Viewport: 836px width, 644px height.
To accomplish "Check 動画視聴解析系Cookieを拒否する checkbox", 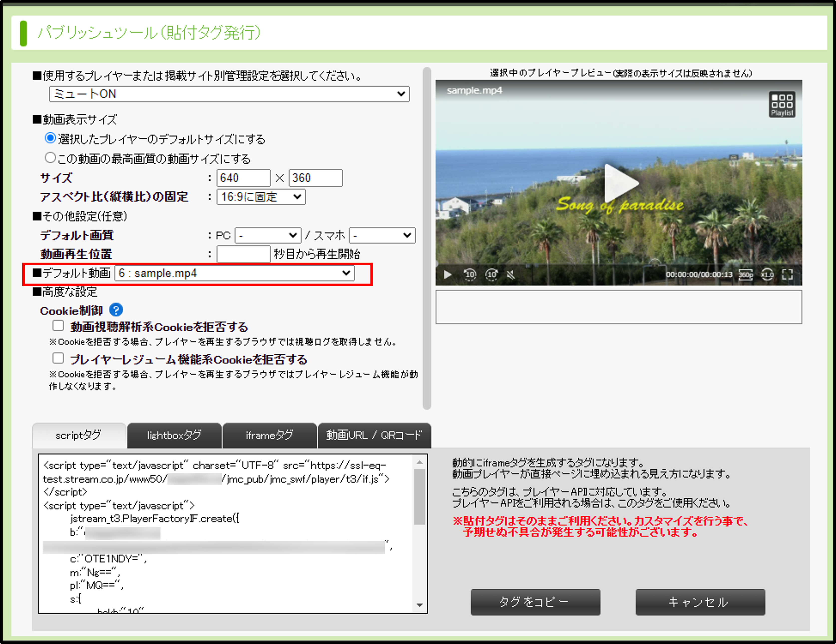I will click(58, 326).
